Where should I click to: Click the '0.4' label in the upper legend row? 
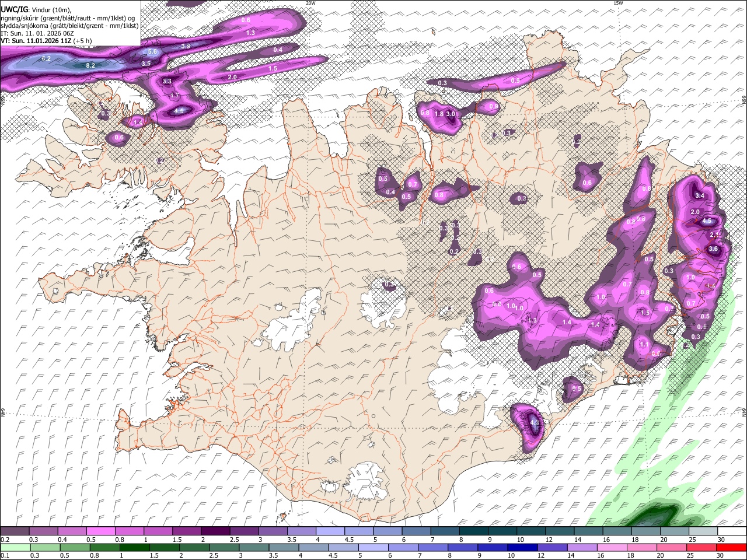[62, 540]
